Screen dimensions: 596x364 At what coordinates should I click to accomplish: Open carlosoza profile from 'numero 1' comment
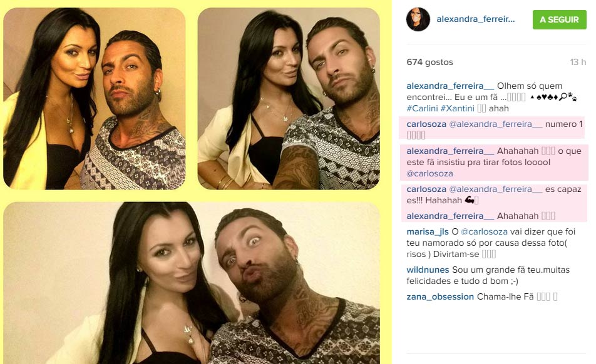426,124
